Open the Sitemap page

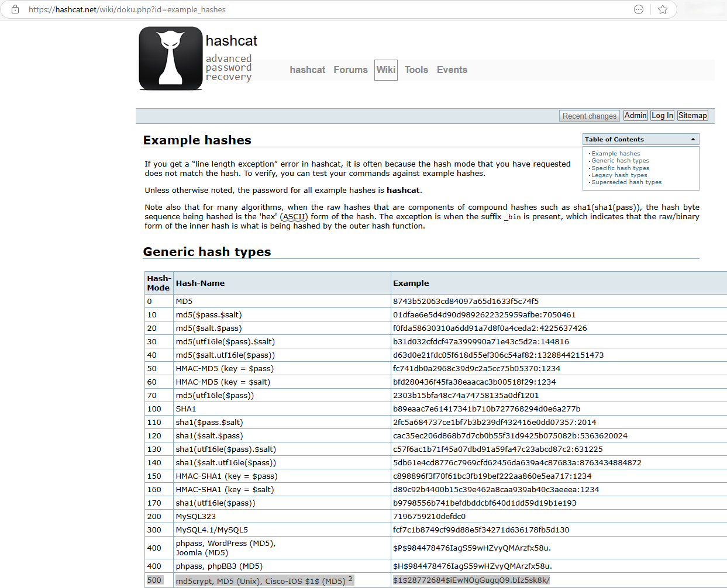click(x=692, y=116)
